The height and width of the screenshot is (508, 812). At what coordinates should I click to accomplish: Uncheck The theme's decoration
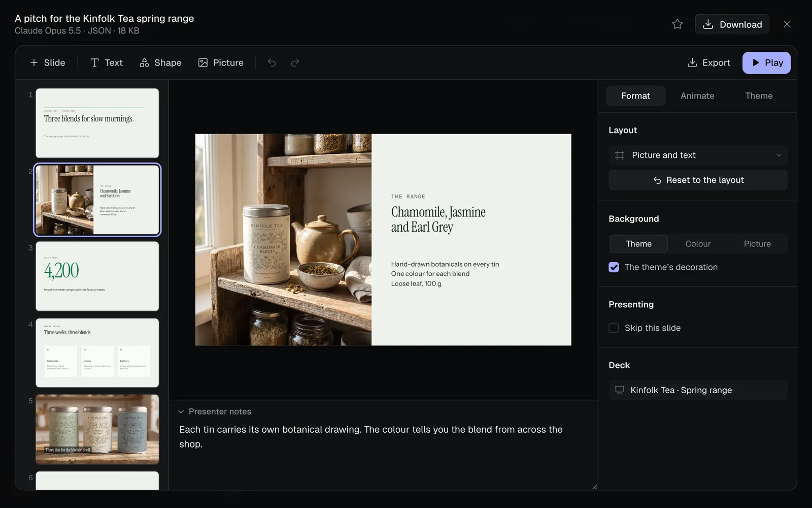(x=614, y=267)
